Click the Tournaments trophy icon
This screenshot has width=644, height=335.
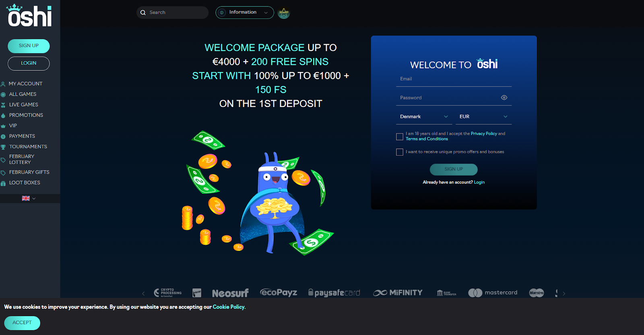coord(3,147)
